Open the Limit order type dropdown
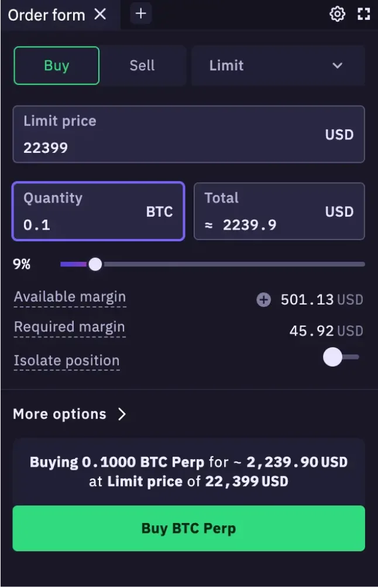This screenshot has width=378, height=588. pos(278,66)
